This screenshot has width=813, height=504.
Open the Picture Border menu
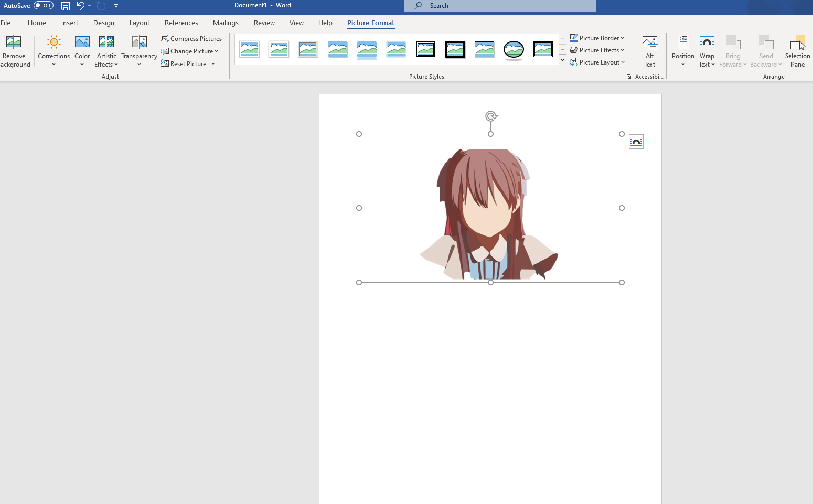click(x=597, y=38)
